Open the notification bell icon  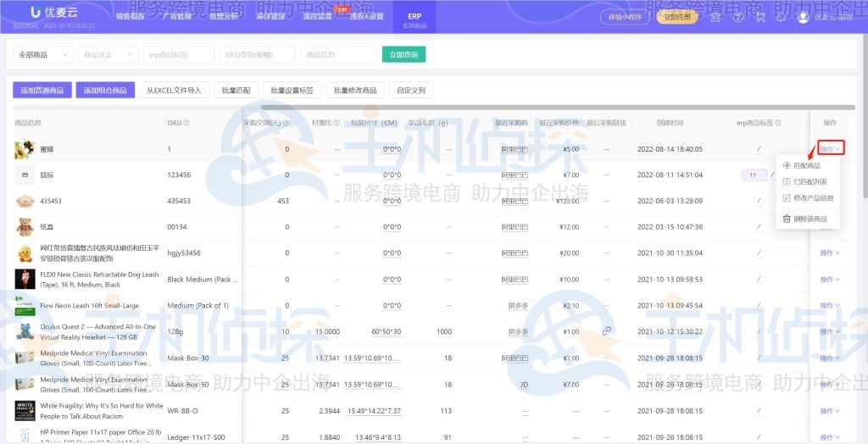click(781, 17)
